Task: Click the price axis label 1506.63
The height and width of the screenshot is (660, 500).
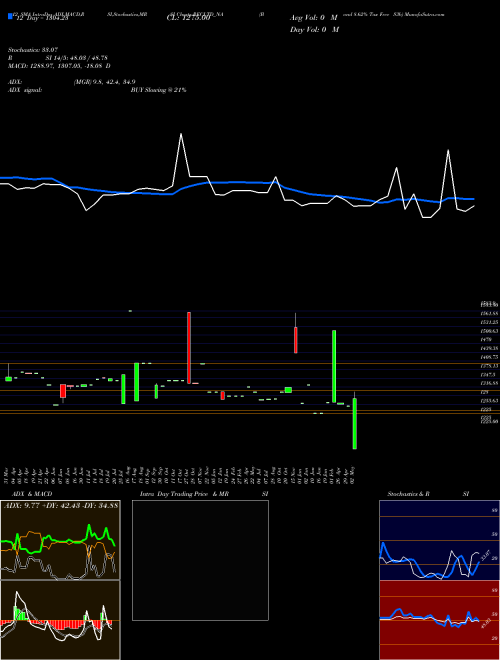Action: (489, 331)
